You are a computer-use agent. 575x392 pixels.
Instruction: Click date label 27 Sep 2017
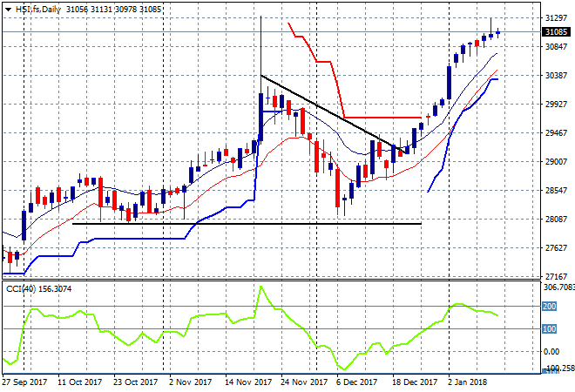(x=24, y=382)
